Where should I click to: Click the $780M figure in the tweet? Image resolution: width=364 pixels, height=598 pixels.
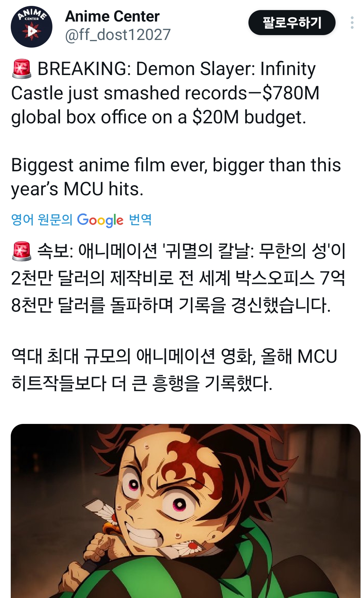[x=291, y=93]
